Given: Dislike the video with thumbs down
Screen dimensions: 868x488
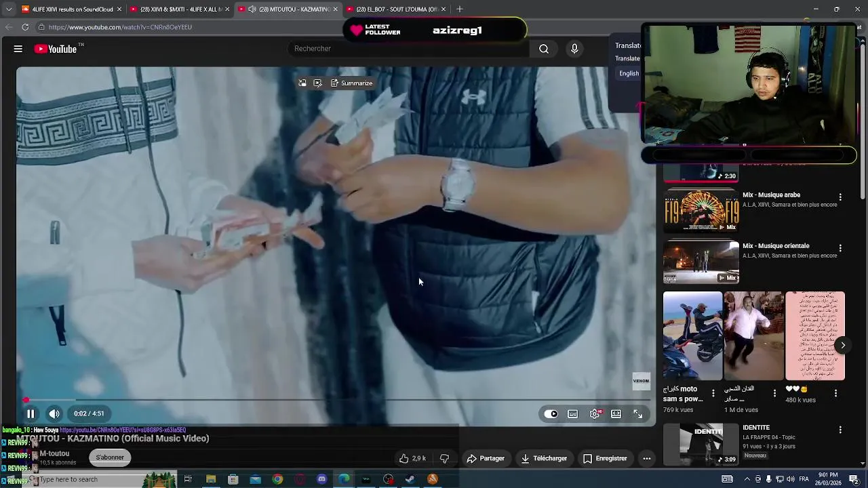Looking at the screenshot, I should [444, 458].
